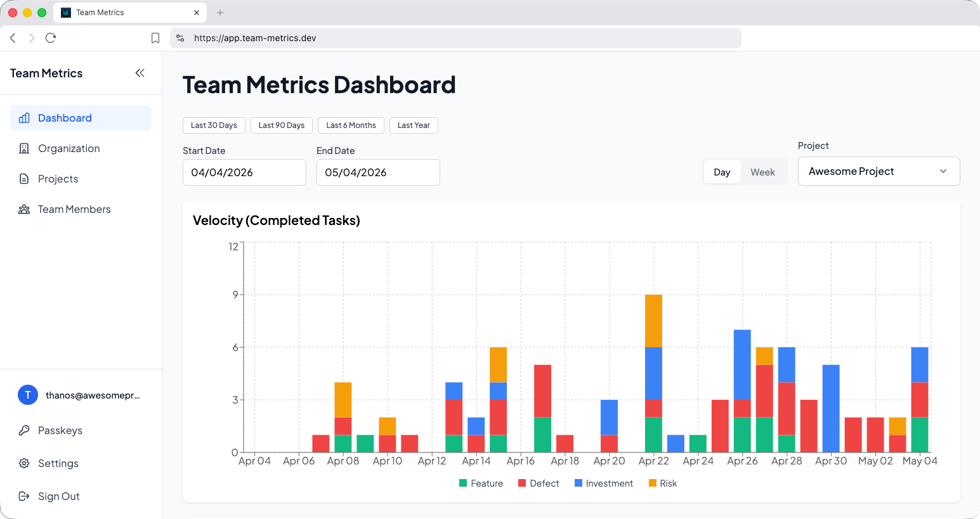Click the Organization building icon
Image resolution: width=980 pixels, height=519 pixels.
24,148
